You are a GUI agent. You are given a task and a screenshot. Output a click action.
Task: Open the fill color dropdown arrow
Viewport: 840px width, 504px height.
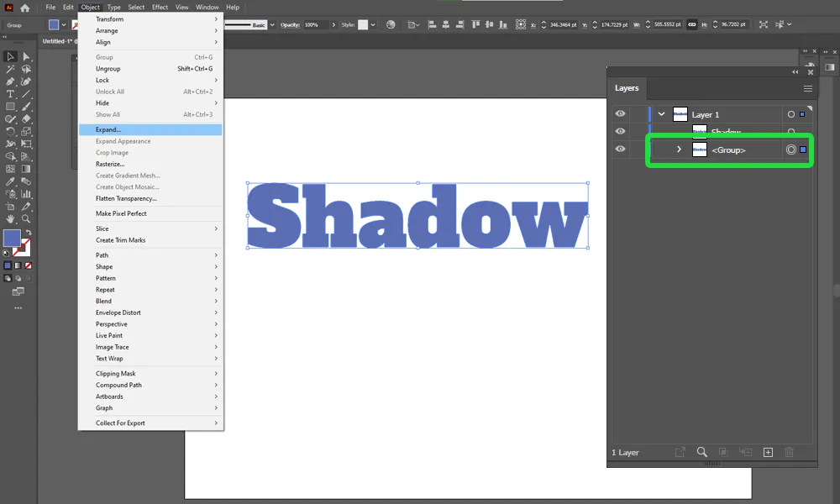[64, 24]
